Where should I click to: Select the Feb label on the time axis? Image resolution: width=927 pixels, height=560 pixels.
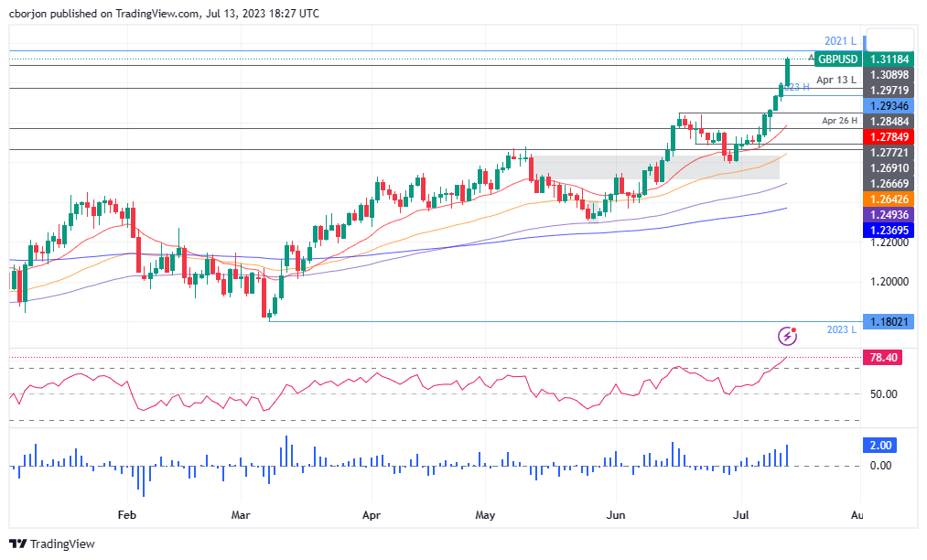[x=126, y=515]
